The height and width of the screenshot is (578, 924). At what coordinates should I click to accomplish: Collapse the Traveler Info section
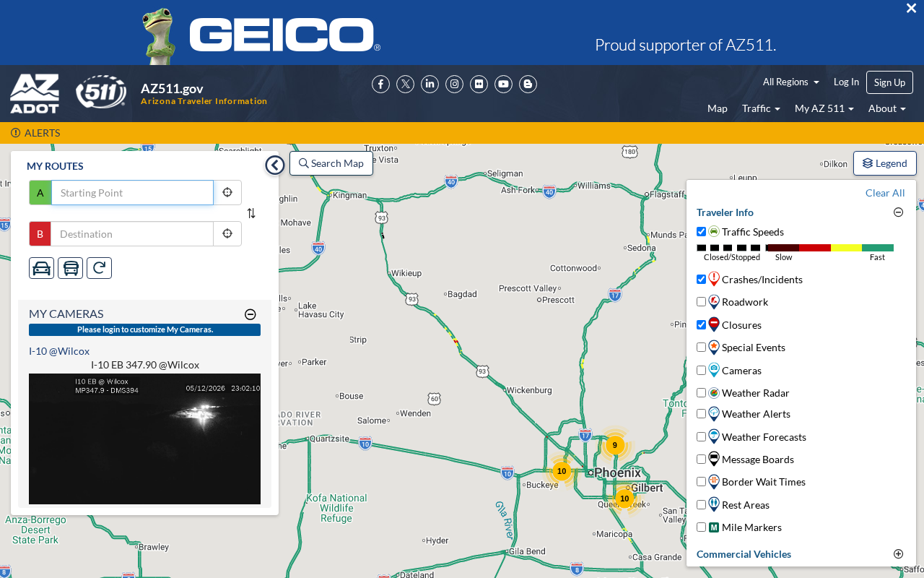[x=899, y=212]
